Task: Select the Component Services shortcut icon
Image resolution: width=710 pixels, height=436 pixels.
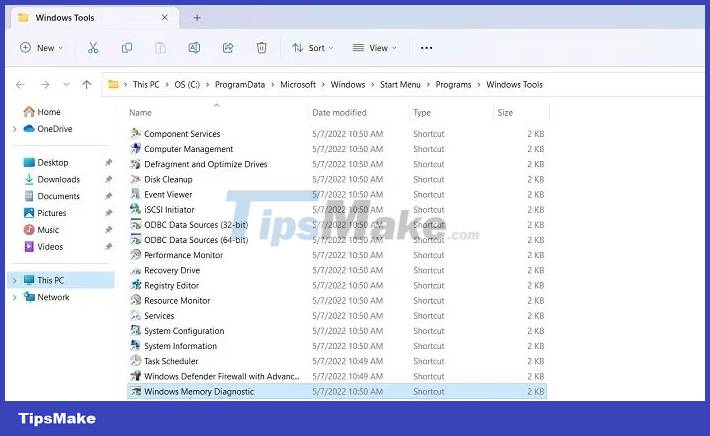Action: point(135,134)
